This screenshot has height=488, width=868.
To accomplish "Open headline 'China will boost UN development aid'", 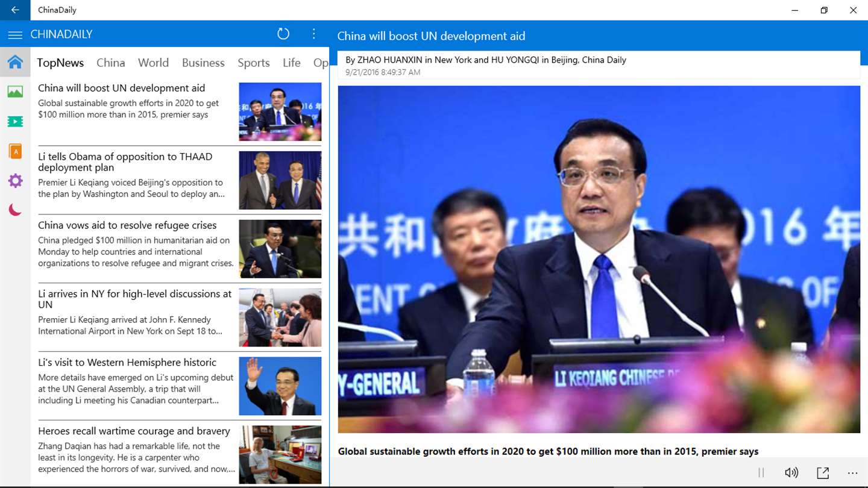I will coord(122,88).
